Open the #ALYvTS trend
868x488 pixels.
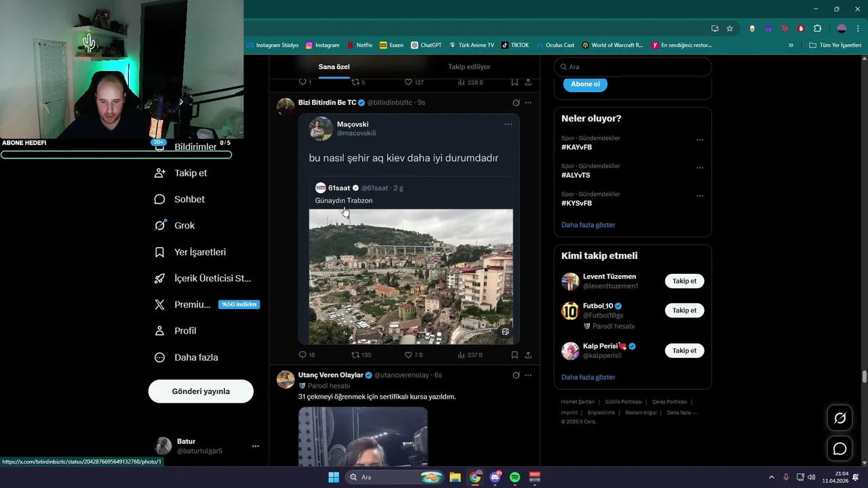(x=576, y=175)
